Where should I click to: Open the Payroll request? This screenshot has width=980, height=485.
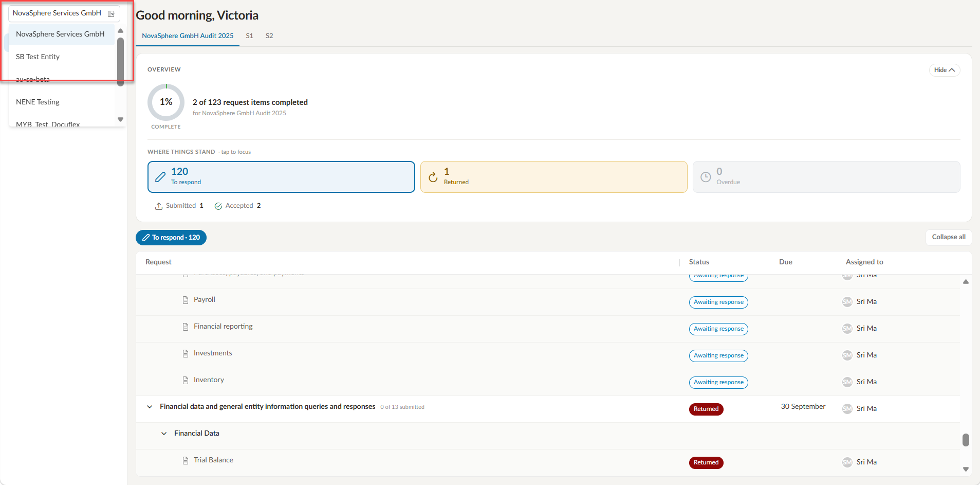[205, 299]
